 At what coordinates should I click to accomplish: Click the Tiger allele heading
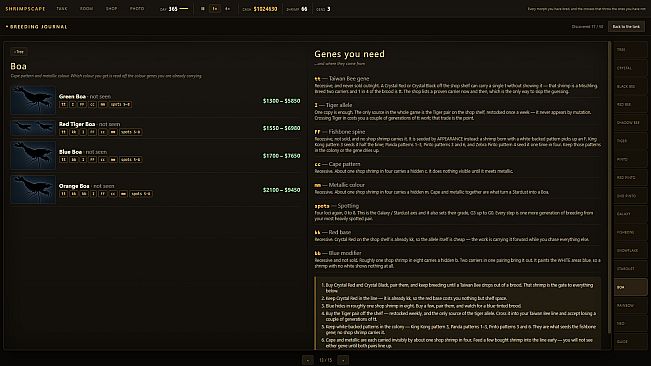(333, 105)
